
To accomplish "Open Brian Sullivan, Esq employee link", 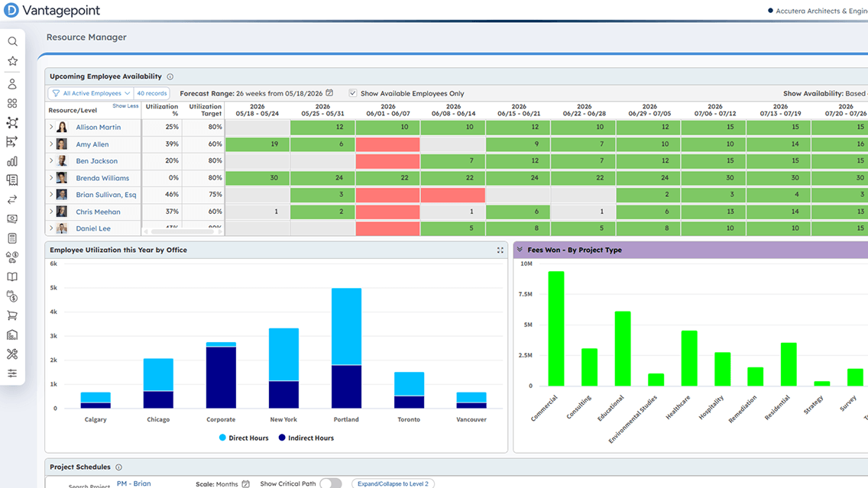I will tap(105, 195).
